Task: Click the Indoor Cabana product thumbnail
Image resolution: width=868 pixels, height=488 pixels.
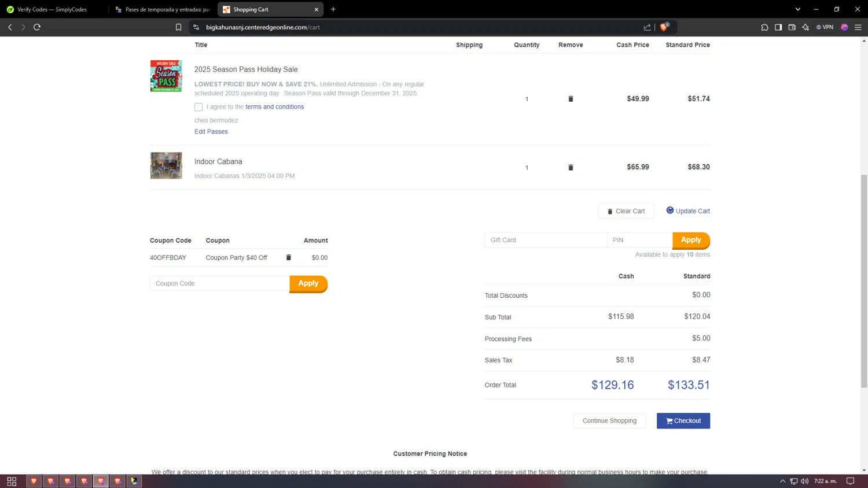Action: point(166,165)
